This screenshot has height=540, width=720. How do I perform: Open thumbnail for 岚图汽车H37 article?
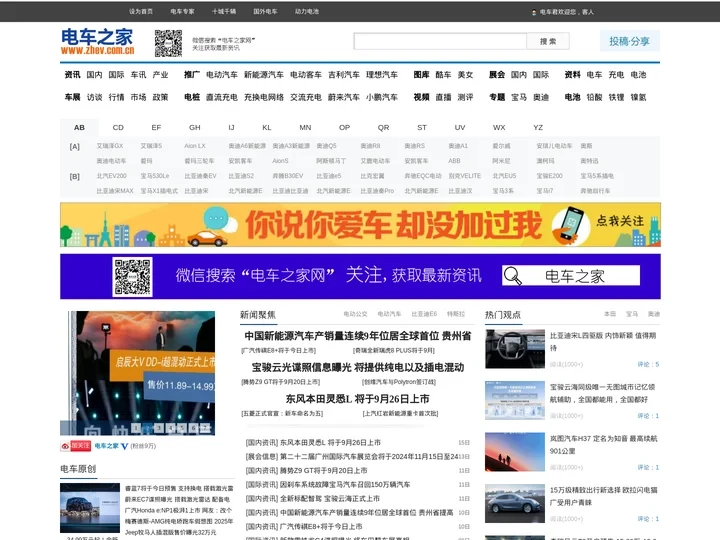(x=515, y=452)
